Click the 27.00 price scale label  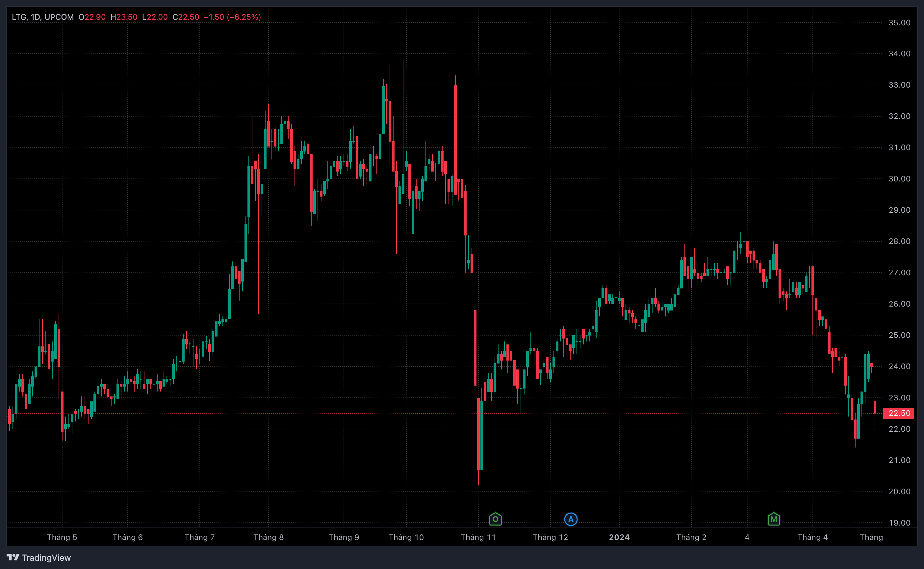899,272
